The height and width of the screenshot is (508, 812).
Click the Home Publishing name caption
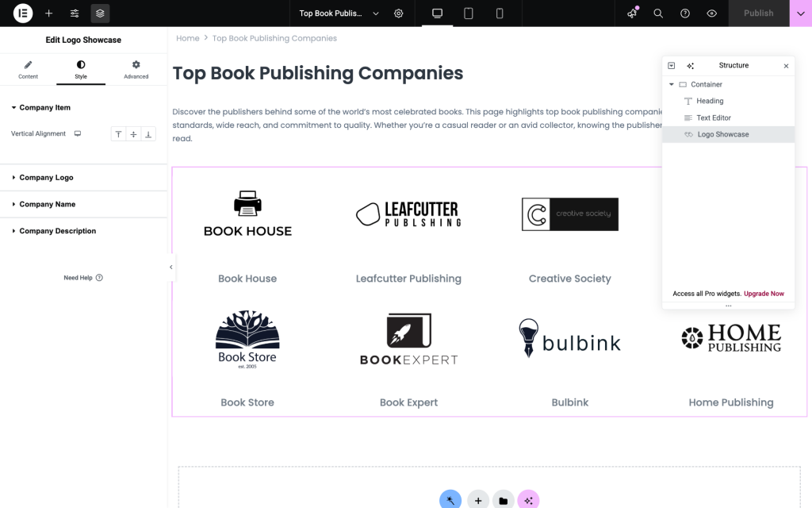[x=731, y=402]
